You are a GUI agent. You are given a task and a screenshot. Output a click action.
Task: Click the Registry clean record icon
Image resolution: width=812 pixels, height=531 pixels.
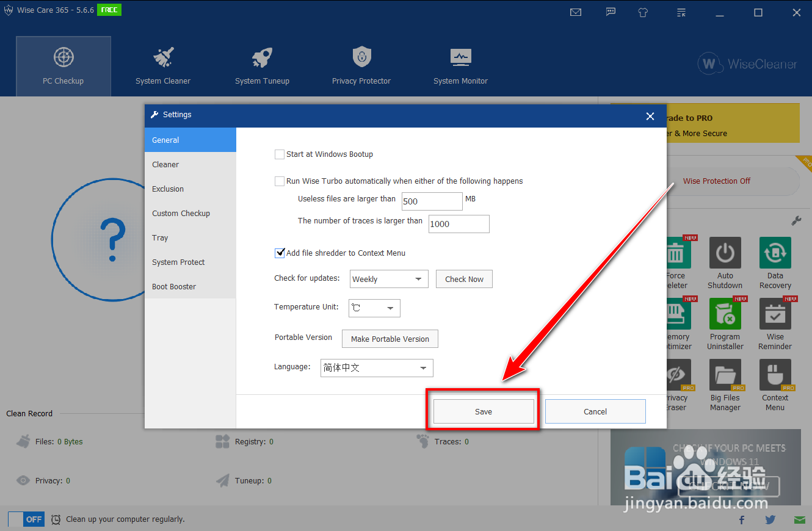223,441
